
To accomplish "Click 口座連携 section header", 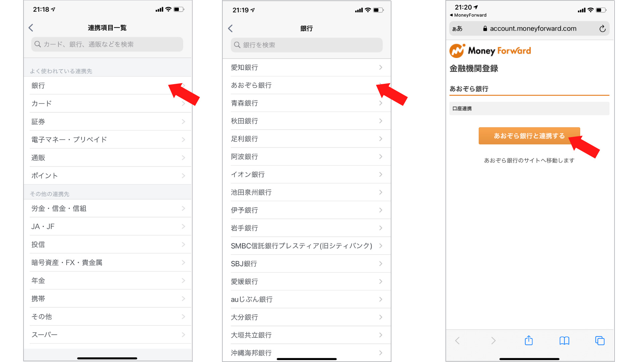I will pos(529,109).
